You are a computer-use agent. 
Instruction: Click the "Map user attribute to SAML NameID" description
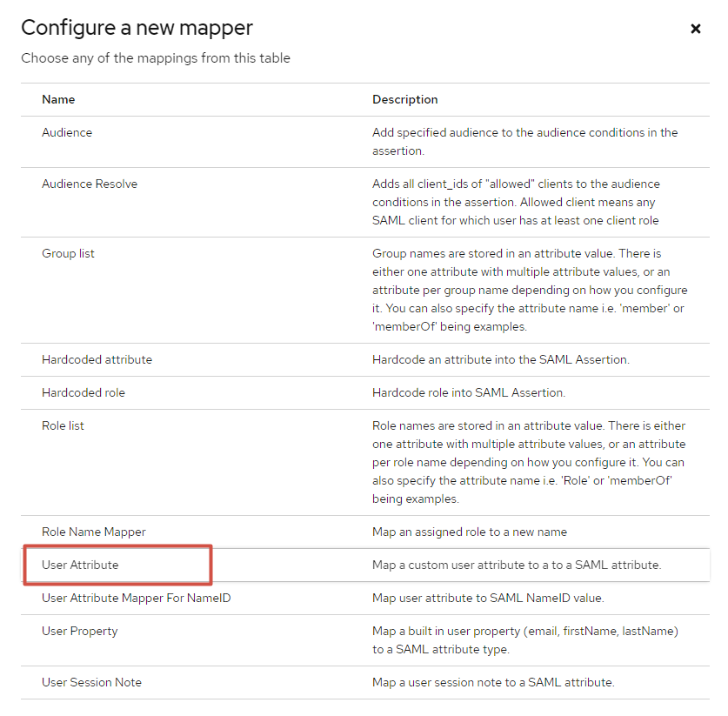488,598
